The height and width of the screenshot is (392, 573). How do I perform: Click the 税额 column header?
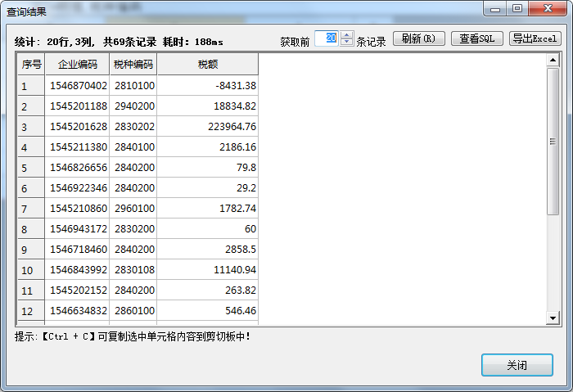click(x=207, y=65)
